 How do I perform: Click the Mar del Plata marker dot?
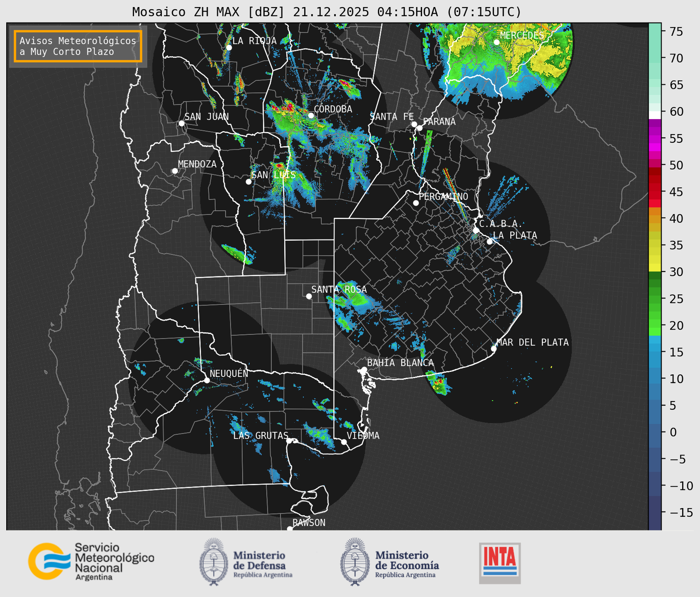coord(494,349)
